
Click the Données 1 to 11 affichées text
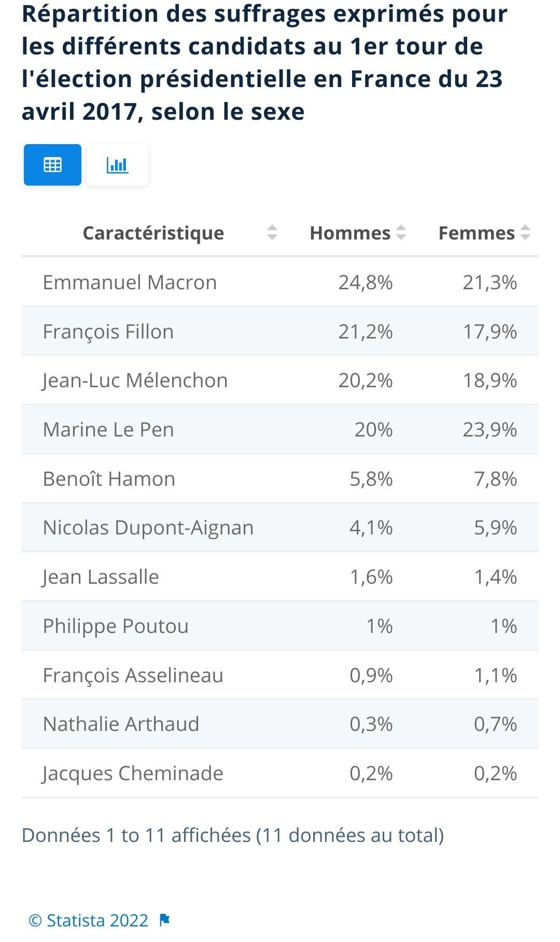(136, 835)
